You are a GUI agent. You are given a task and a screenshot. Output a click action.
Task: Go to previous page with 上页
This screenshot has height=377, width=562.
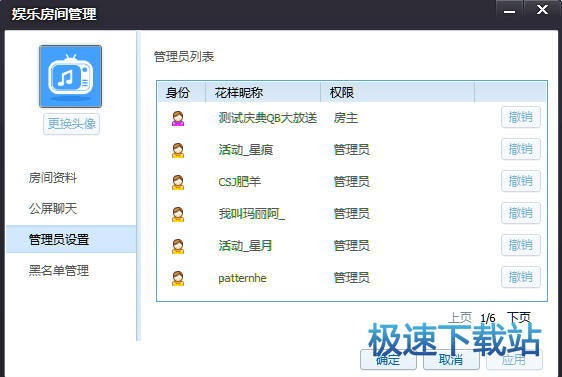[460, 317]
